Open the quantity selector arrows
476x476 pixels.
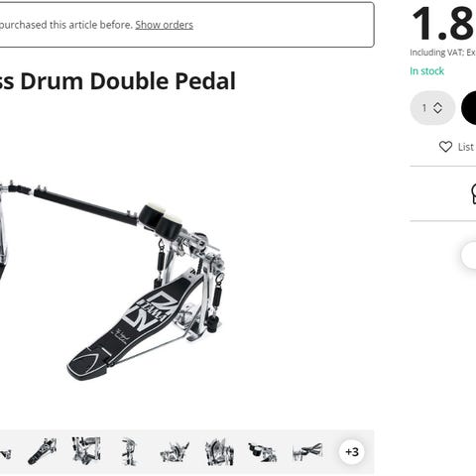pyautogui.click(x=437, y=108)
